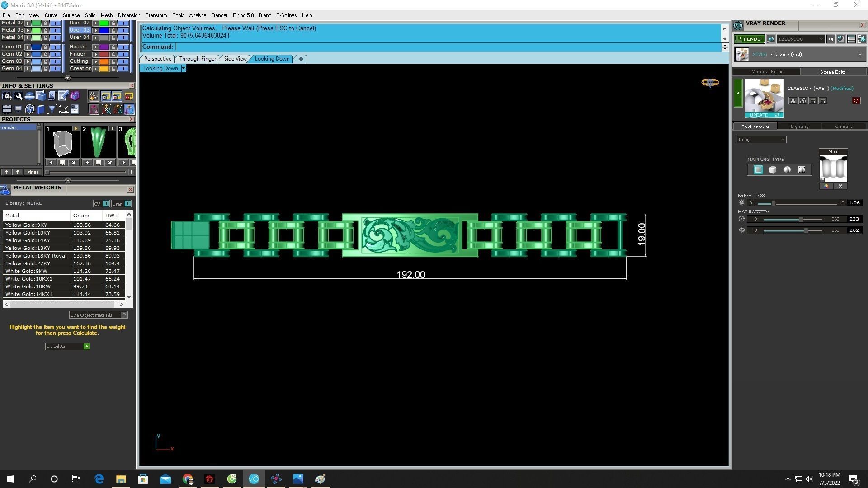Open the Image environment type dropdown

[761, 140]
